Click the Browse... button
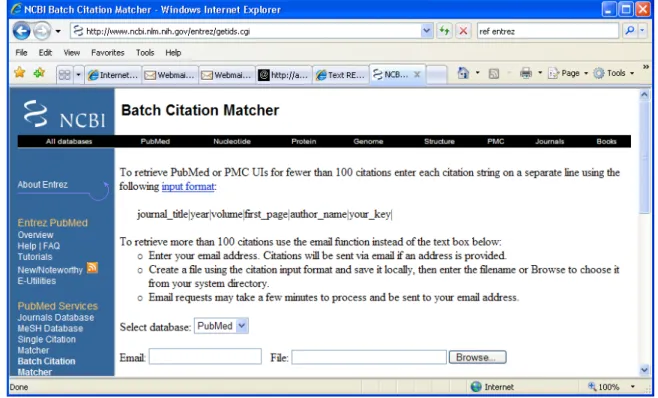The width and height of the screenshot is (658, 398). pos(478,357)
